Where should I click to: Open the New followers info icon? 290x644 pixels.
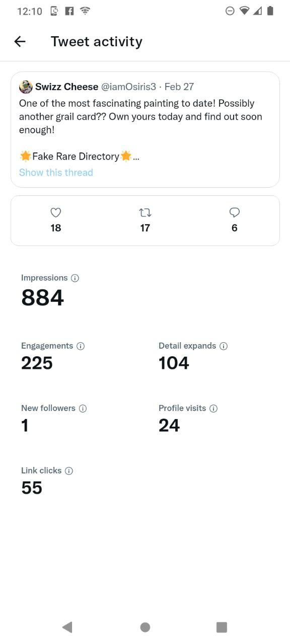(x=83, y=409)
